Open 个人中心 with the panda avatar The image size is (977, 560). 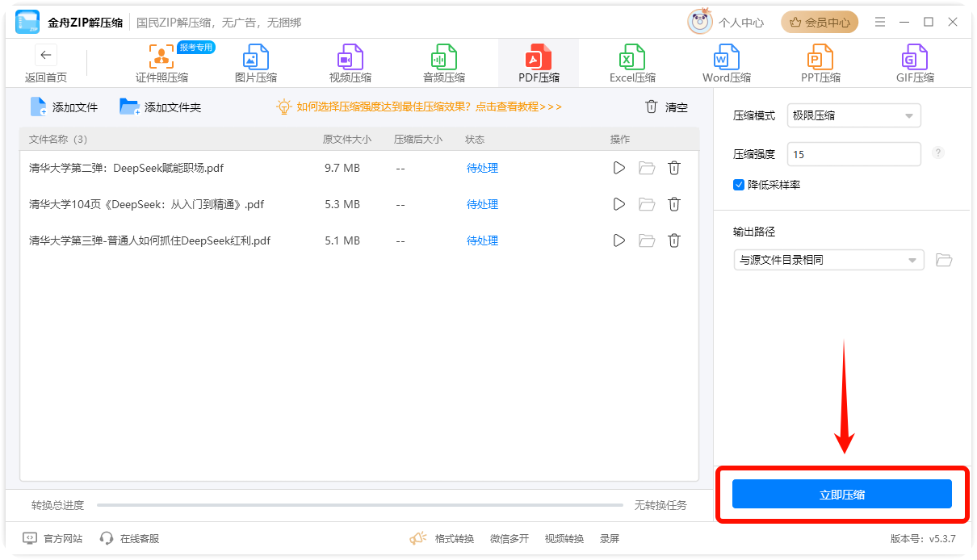tap(726, 22)
